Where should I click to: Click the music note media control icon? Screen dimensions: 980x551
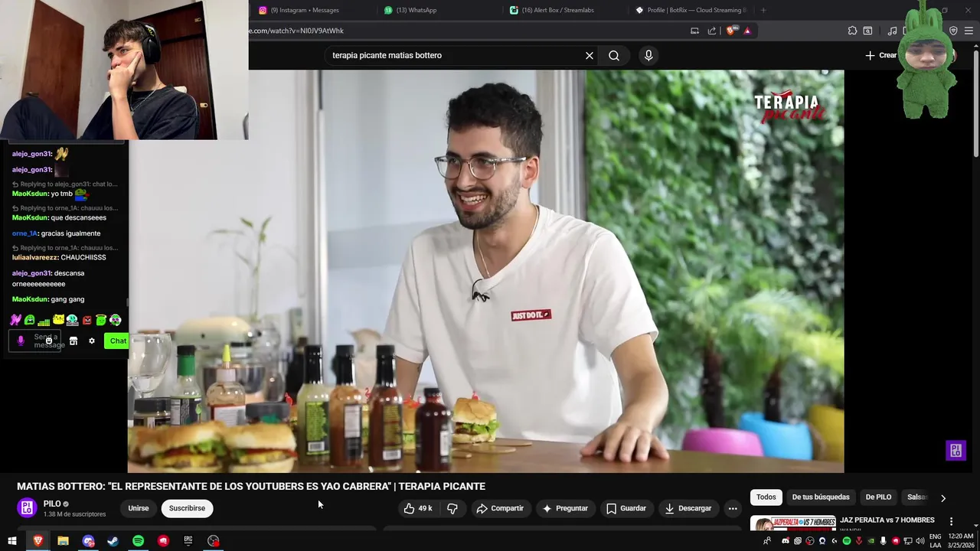pyautogui.click(x=892, y=31)
